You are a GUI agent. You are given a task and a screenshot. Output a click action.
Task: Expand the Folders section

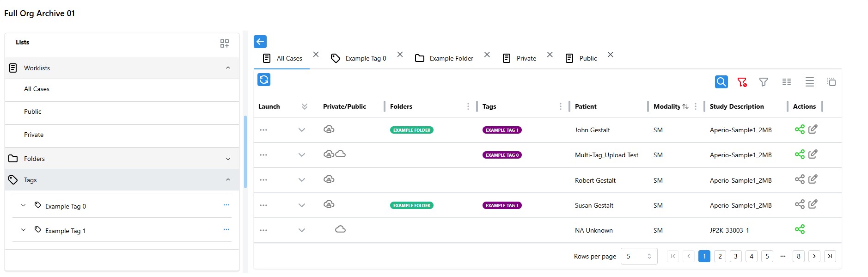(228, 159)
